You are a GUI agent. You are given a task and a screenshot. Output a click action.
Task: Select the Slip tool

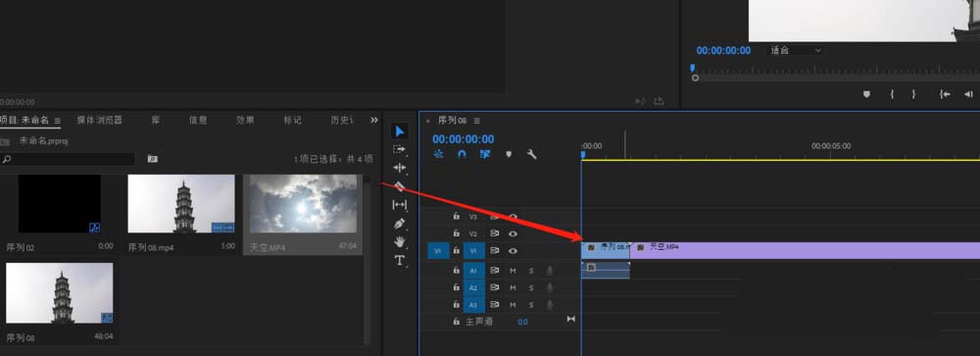point(400,205)
